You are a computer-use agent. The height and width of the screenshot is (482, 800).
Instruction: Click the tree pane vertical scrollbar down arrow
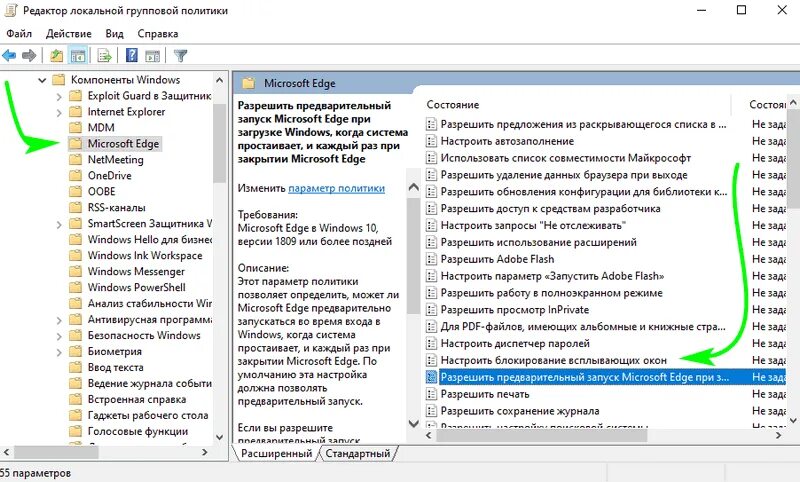(219, 437)
